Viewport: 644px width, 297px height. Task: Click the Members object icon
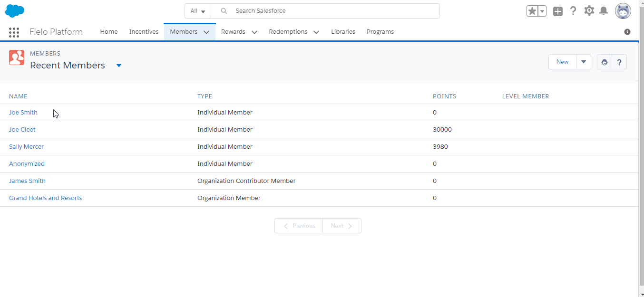[x=17, y=57]
